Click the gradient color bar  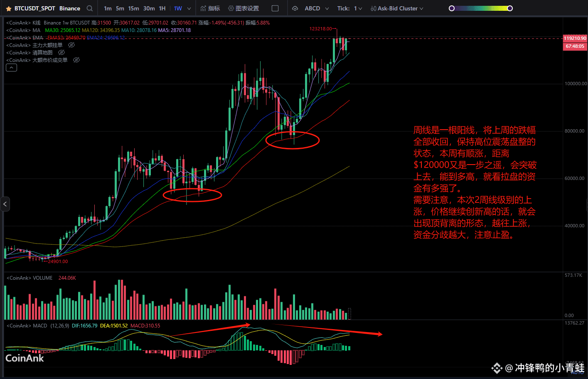(481, 8)
